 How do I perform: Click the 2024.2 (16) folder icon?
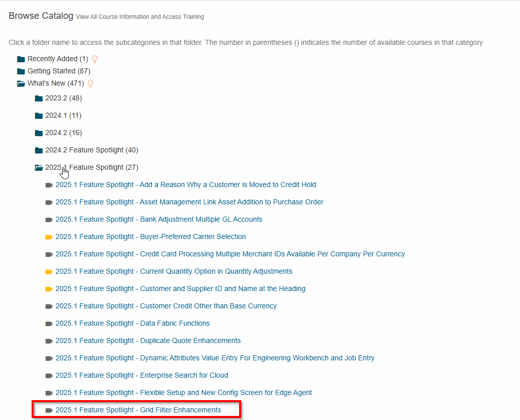tap(39, 133)
